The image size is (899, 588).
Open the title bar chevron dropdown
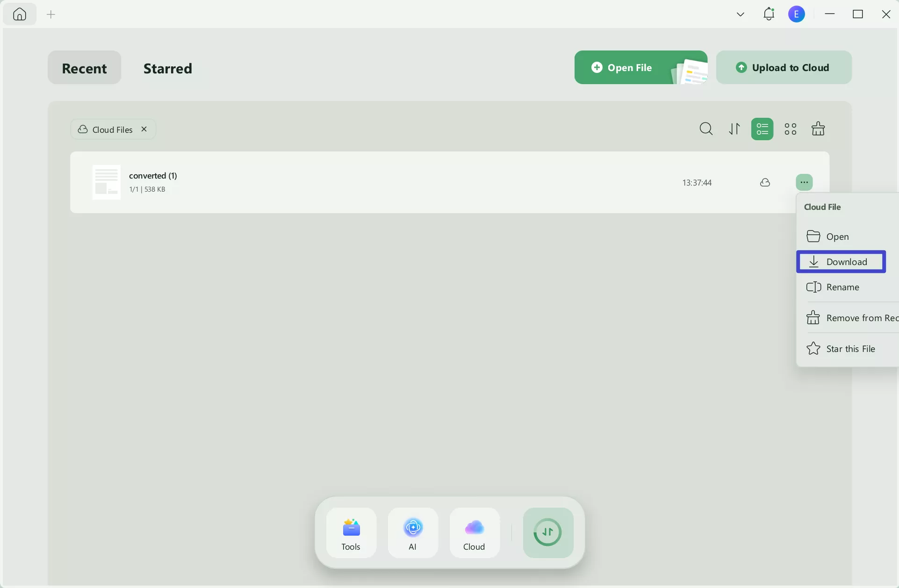point(741,14)
